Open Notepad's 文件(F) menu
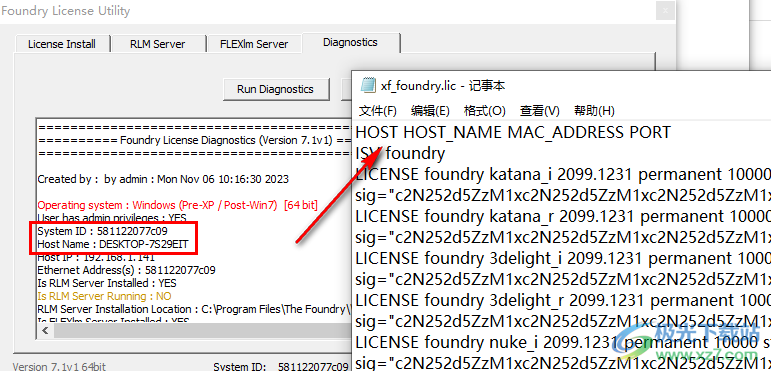Viewport: 771px width, 371px height. 378,111
